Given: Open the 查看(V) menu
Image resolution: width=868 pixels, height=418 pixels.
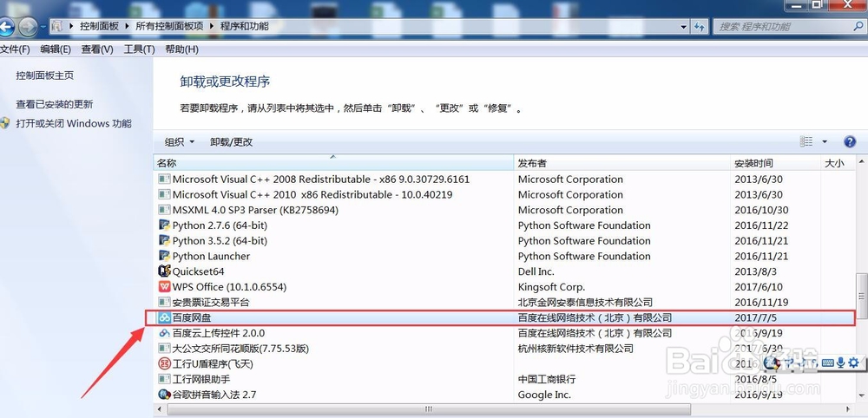Looking at the screenshot, I should [x=97, y=49].
